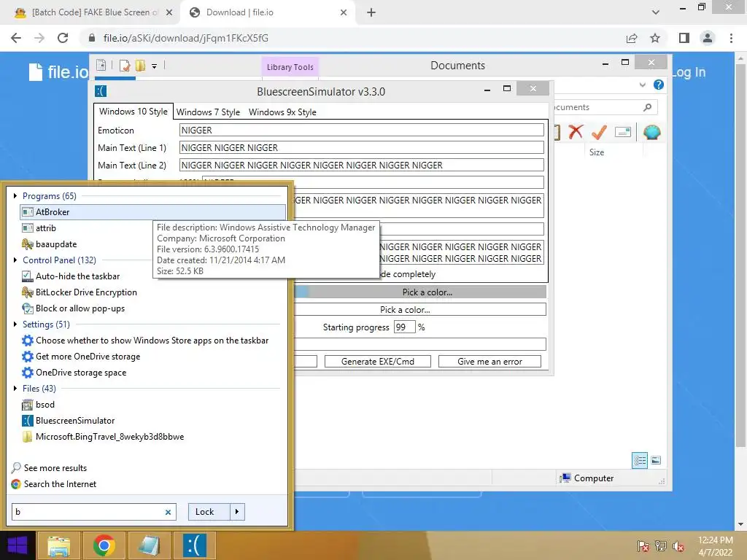Click the orange checkmark icon in Documents ribbon
This screenshot has width=747, height=560.
point(599,132)
